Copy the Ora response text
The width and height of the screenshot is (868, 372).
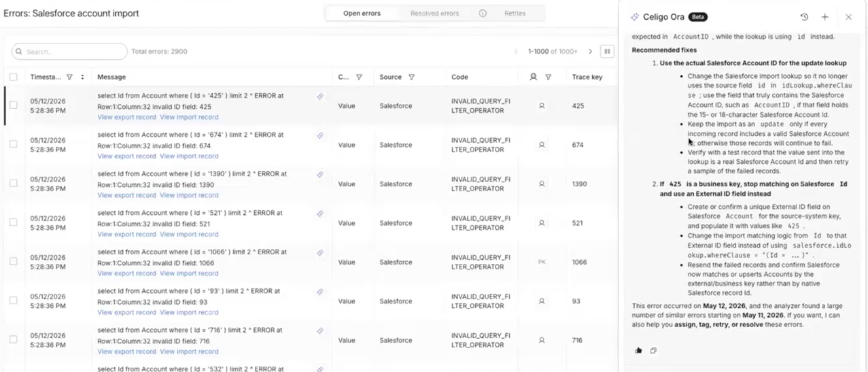click(x=653, y=350)
